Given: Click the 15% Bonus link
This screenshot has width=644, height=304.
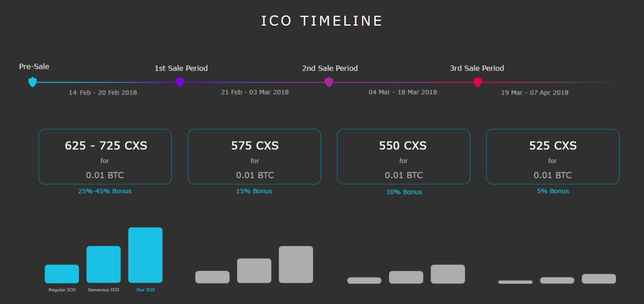Looking at the screenshot, I should [x=254, y=191].
